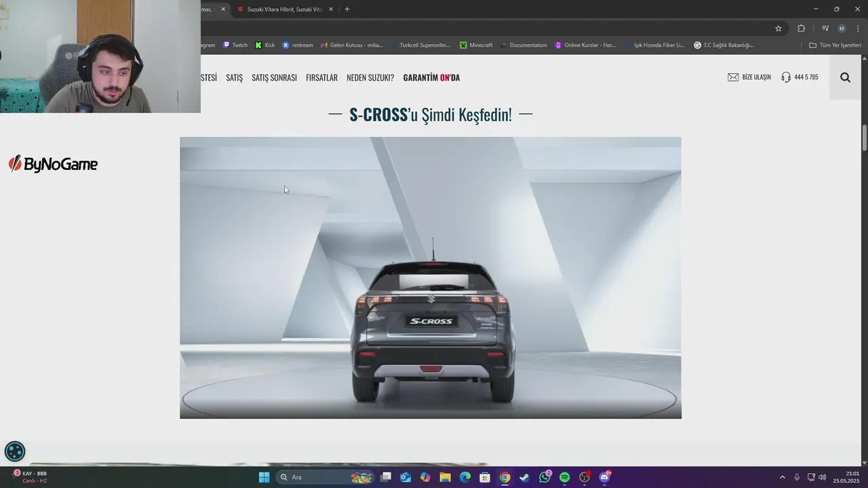
Task: Click the 444 5 795 phone number
Action: (806, 77)
